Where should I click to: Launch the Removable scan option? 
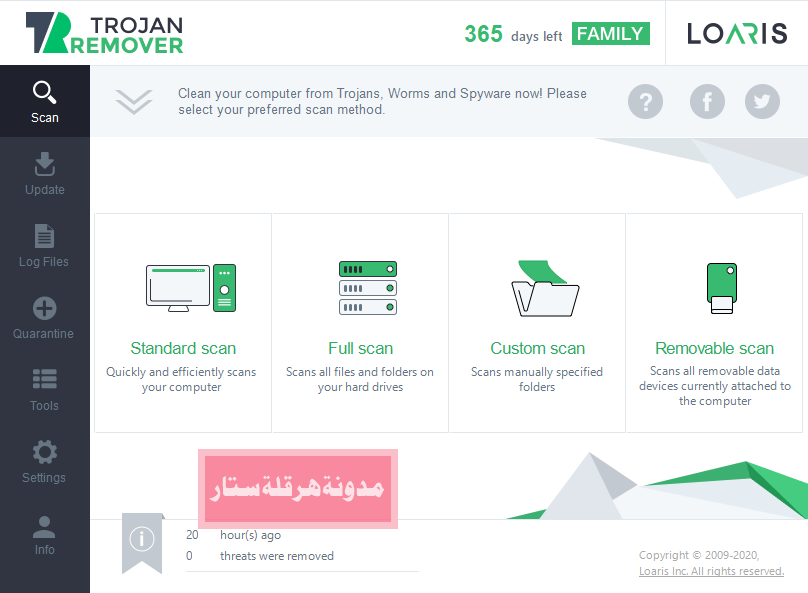click(714, 323)
